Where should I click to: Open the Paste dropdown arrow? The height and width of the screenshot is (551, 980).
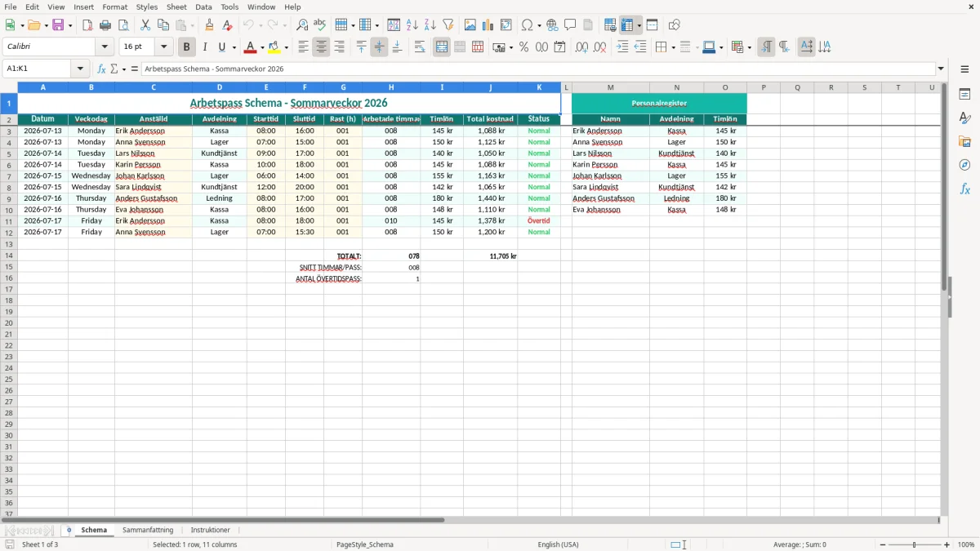(x=192, y=25)
